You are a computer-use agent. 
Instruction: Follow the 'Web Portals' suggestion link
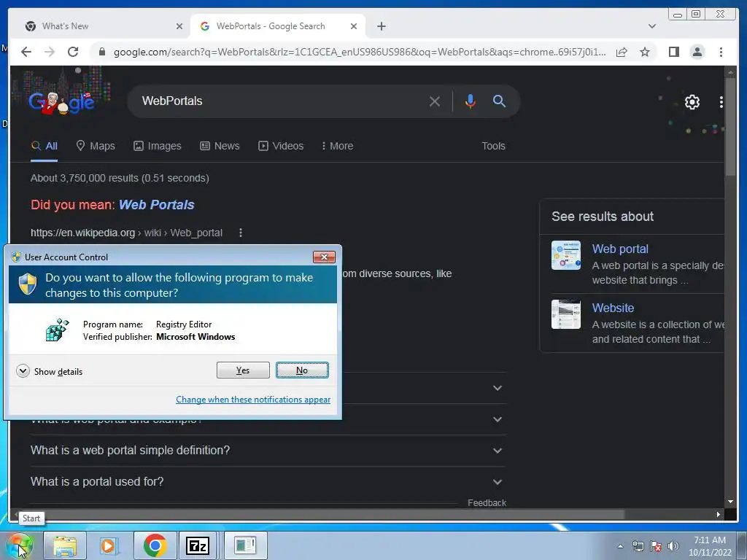click(156, 205)
